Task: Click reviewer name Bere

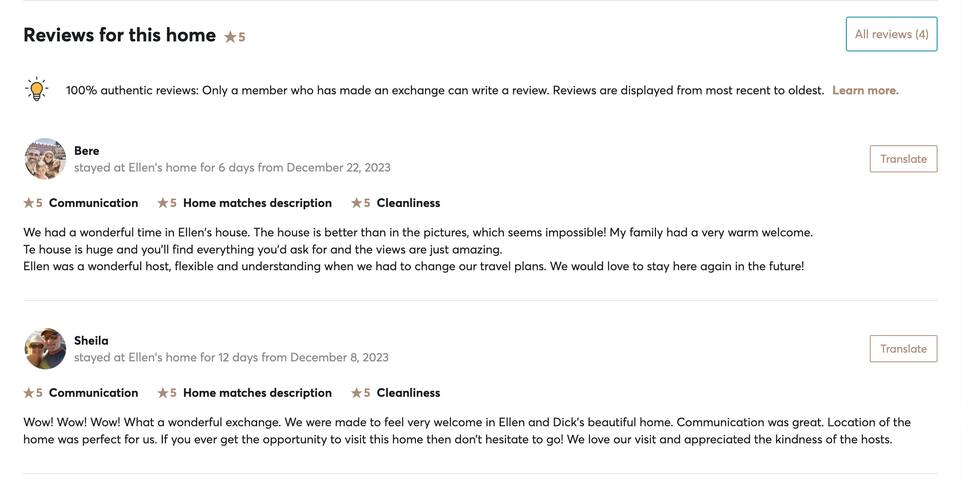Action: click(x=87, y=151)
